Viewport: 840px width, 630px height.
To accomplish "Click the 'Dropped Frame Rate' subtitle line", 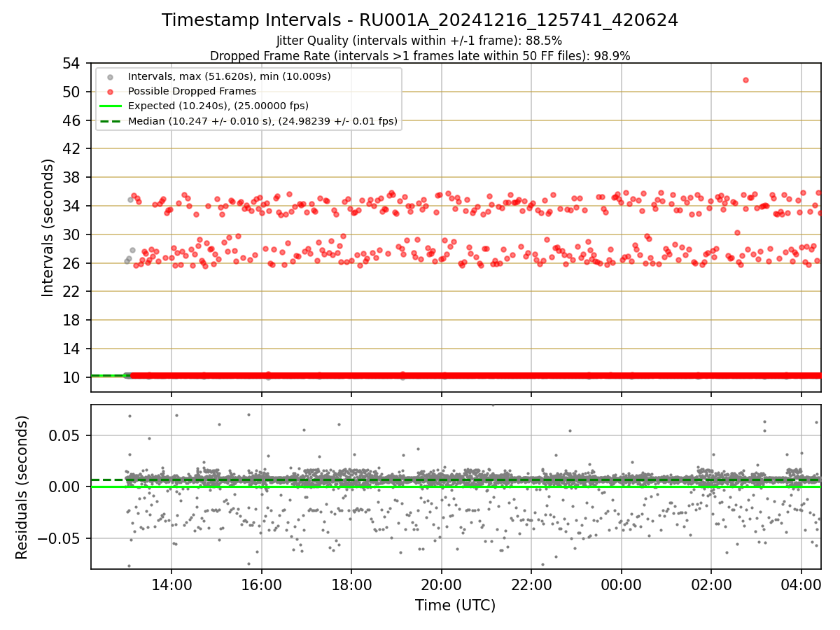I will [x=420, y=56].
